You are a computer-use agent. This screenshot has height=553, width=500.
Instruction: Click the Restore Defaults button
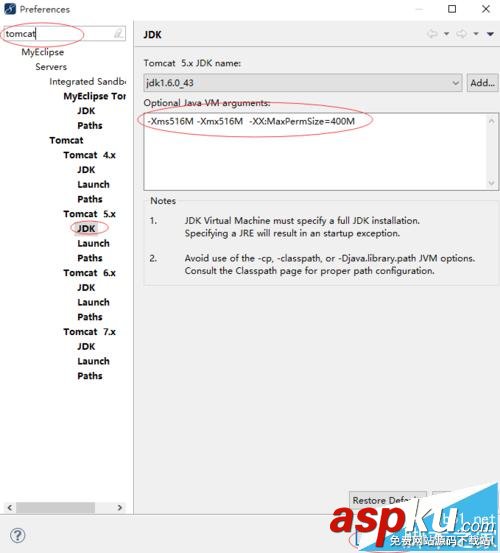tap(388, 500)
